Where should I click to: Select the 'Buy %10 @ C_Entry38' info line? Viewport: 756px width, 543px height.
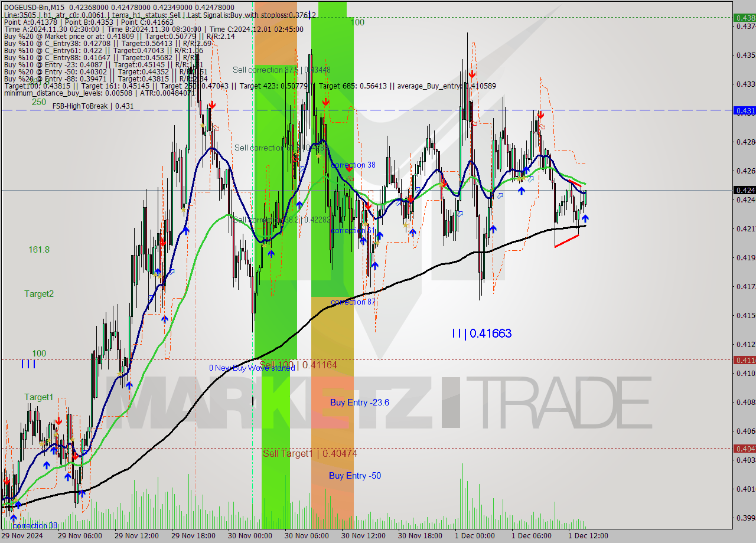pyautogui.click(x=107, y=44)
